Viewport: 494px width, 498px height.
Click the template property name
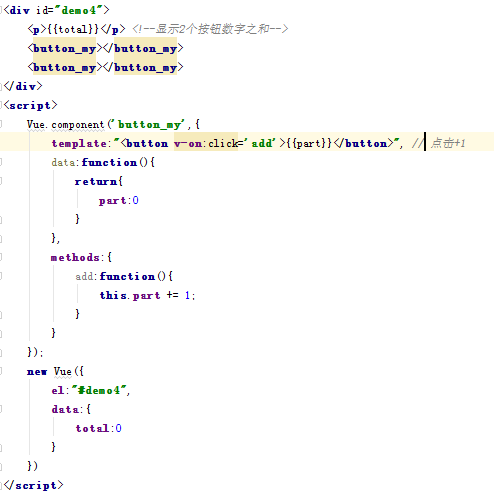79,144
